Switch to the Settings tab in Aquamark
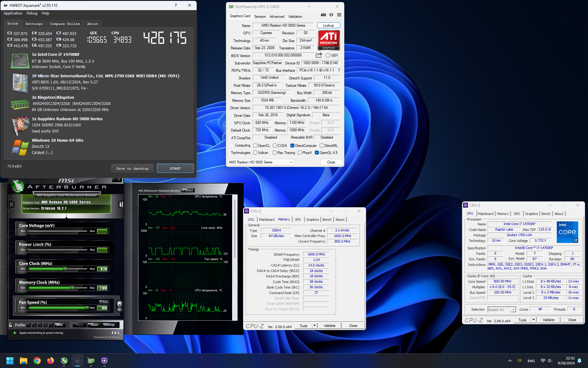The width and height of the screenshot is (588, 368). pyautogui.click(x=34, y=24)
